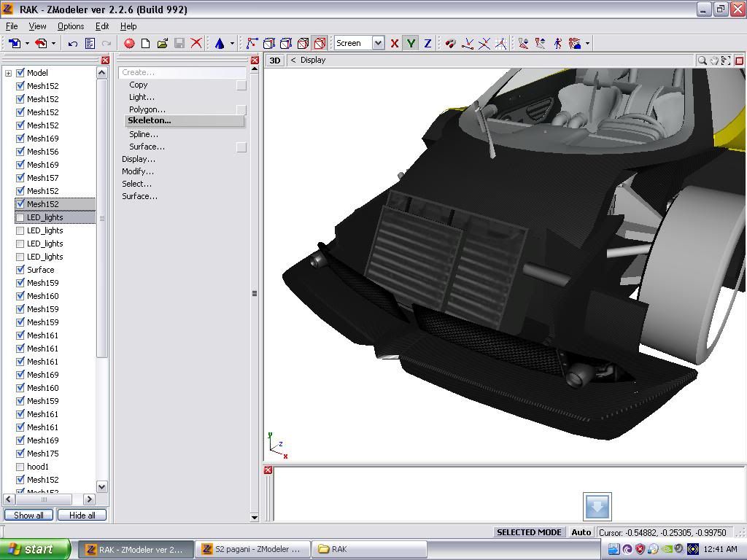
Task: Switch to S2 pagani ZModeler taskbar window
Action: click(252, 549)
